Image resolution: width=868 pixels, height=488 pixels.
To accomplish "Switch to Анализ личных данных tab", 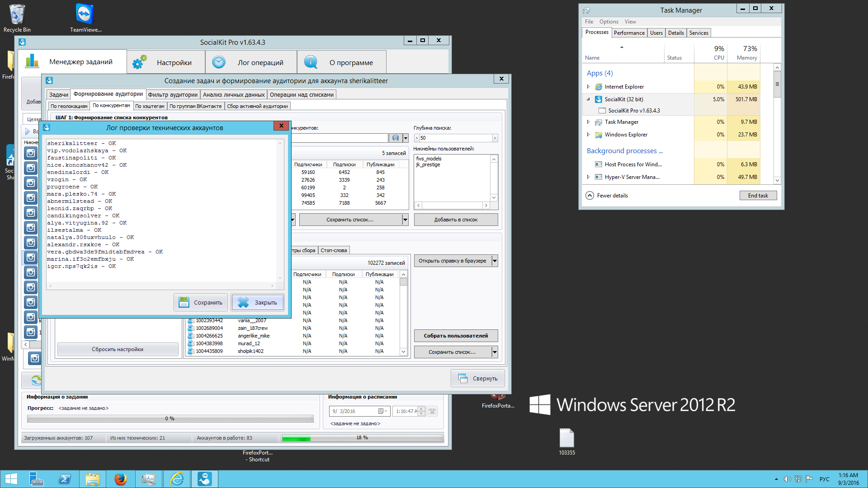I will [x=234, y=94].
